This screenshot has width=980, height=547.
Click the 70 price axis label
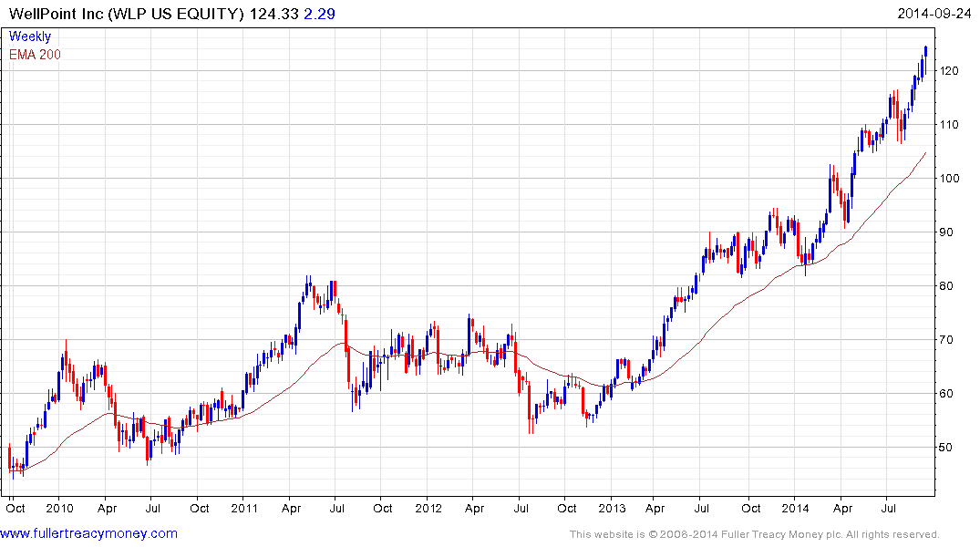pos(946,339)
